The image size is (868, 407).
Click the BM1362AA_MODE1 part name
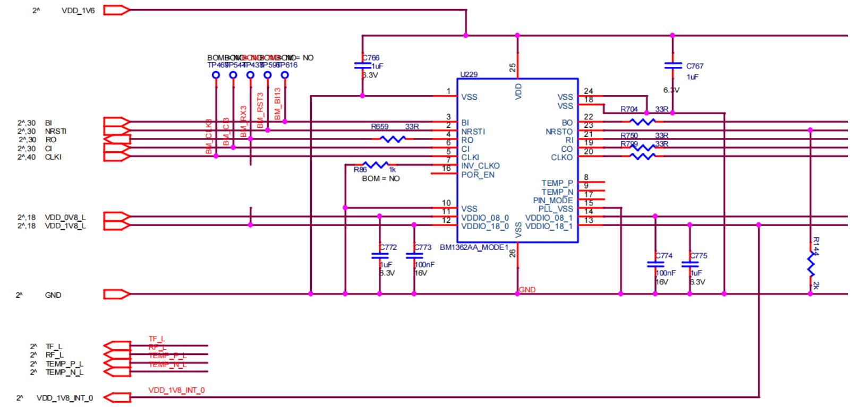[x=474, y=247]
